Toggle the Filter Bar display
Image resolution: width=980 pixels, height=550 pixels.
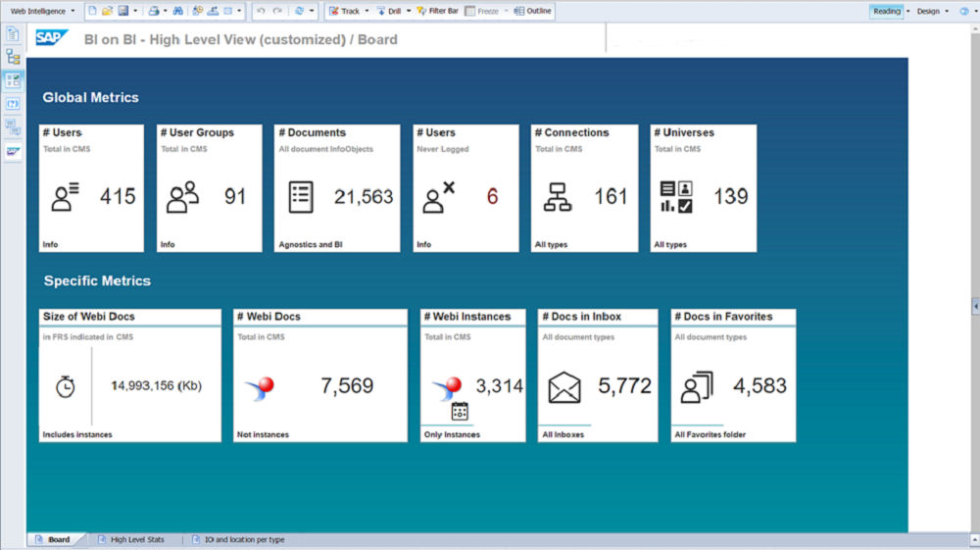point(437,11)
